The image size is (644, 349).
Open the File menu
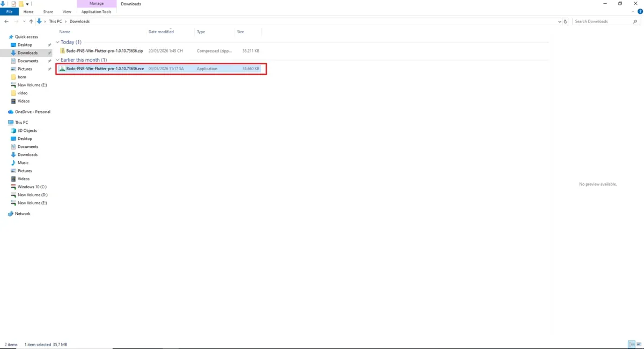(9, 12)
